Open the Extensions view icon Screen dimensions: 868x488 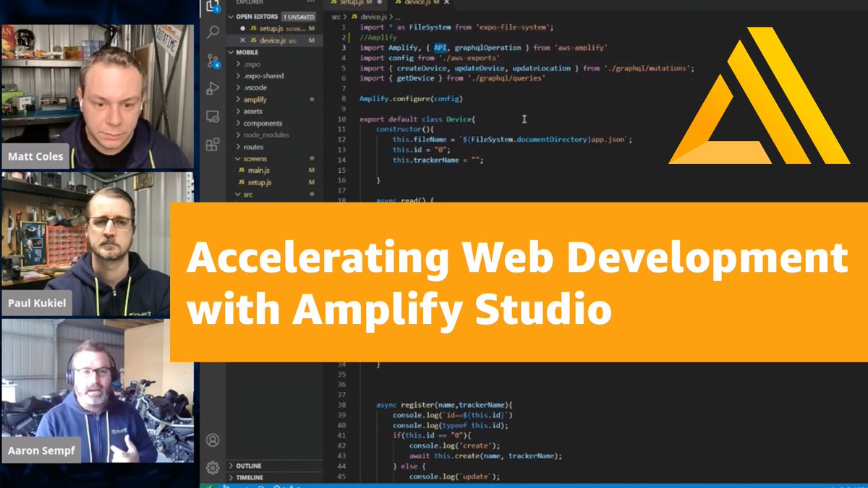pos(213,145)
